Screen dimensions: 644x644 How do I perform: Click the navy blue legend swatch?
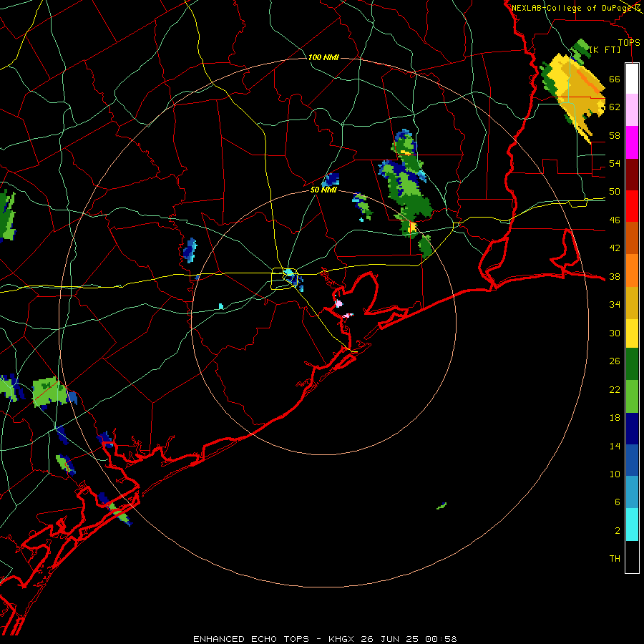[x=632, y=429]
